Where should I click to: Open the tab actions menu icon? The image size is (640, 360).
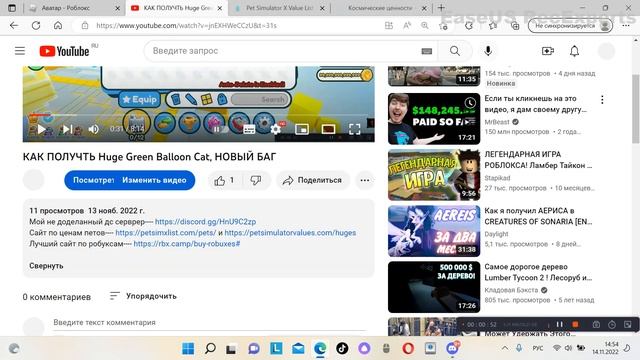(12, 8)
